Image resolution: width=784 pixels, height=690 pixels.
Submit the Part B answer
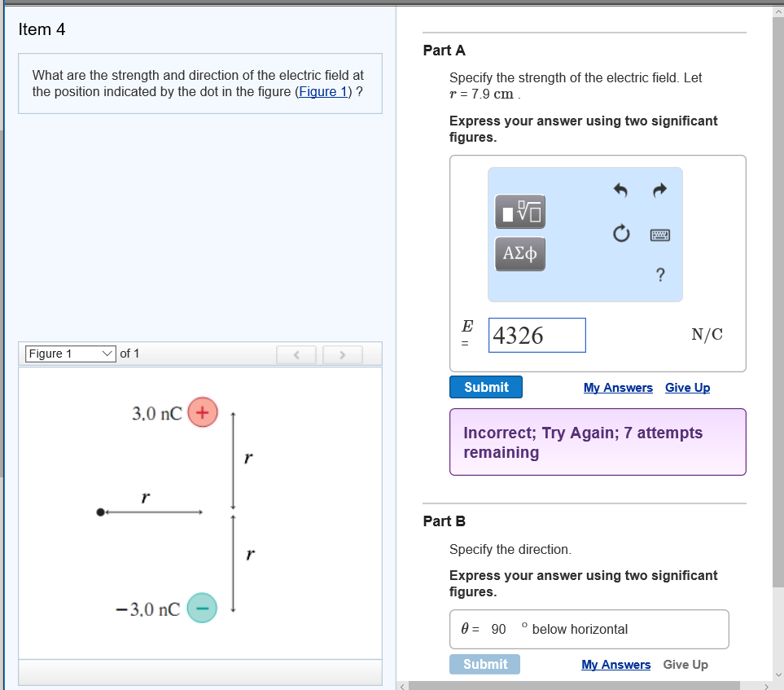484,664
